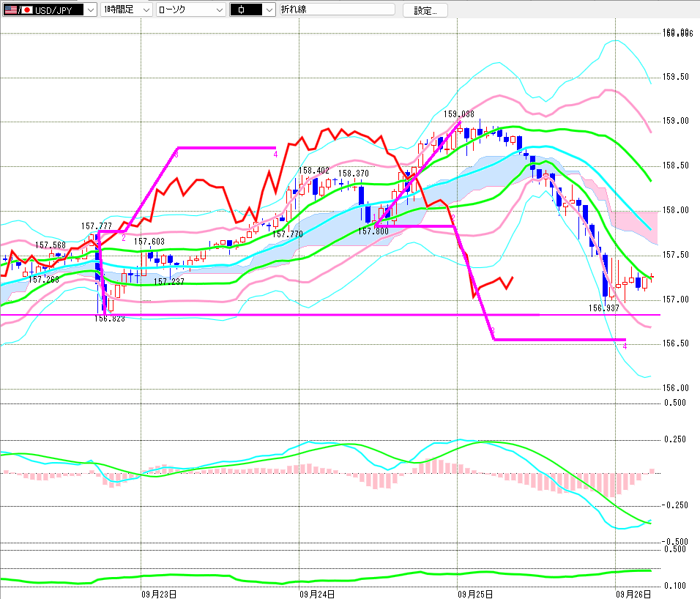The width and height of the screenshot is (700, 599).
Task: Click the 09月24日 date axis label
Action: point(317,594)
